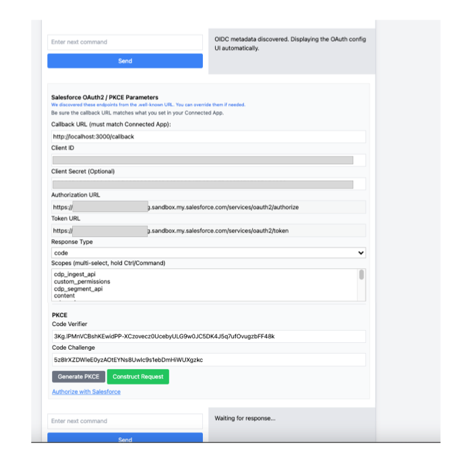Select the custom_permissions scope
The width and height of the screenshot is (476, 452).
[82, 282]
